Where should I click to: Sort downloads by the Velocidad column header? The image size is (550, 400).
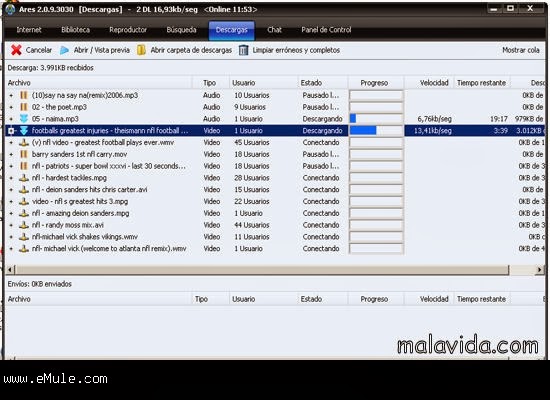(429, 83)
